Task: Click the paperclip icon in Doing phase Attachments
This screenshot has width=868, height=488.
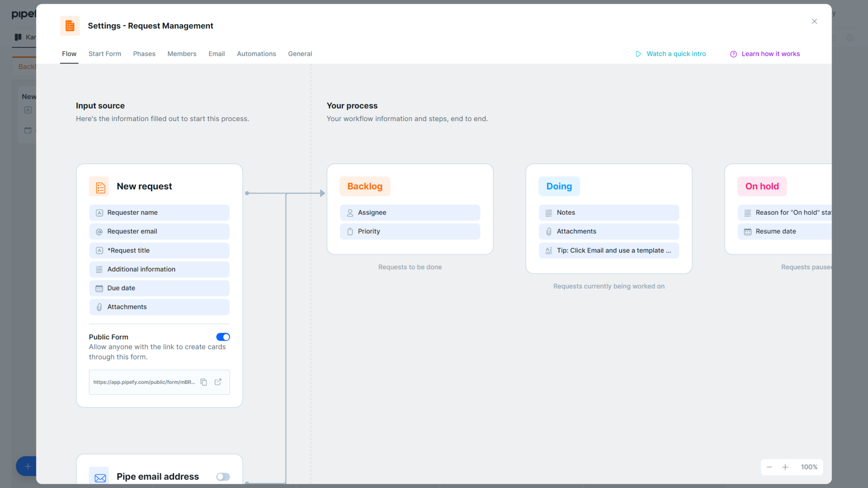Action: pos(548,231)
